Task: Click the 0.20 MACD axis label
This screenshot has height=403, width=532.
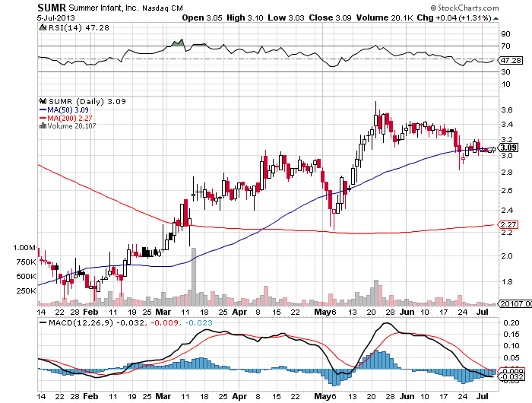Action: click(511, 322)
